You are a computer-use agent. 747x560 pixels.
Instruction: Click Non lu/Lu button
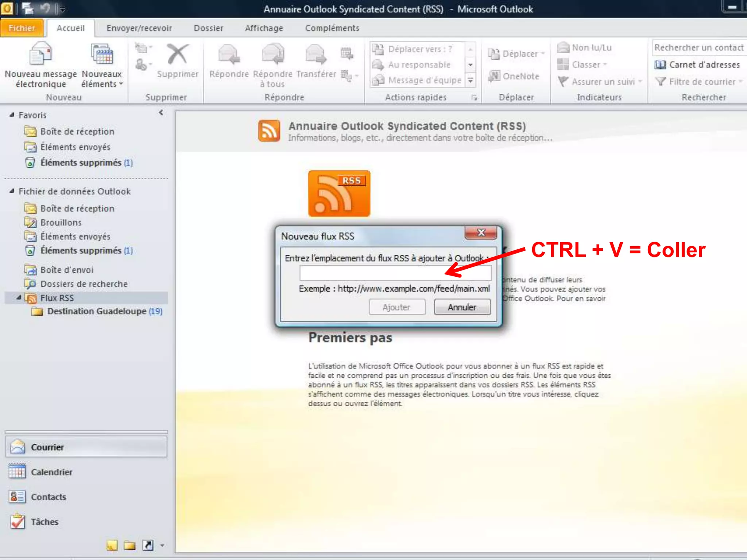[585, 47]
